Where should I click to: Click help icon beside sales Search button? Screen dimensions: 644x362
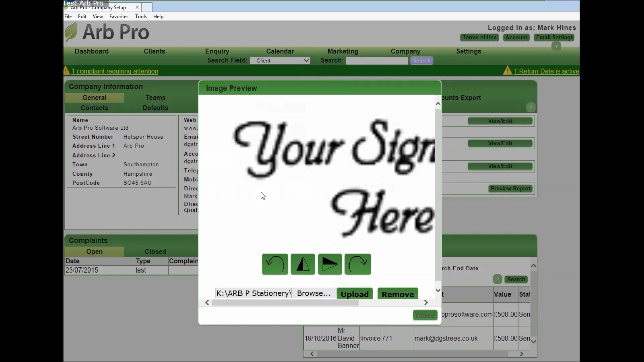click(x=497, y=279)
